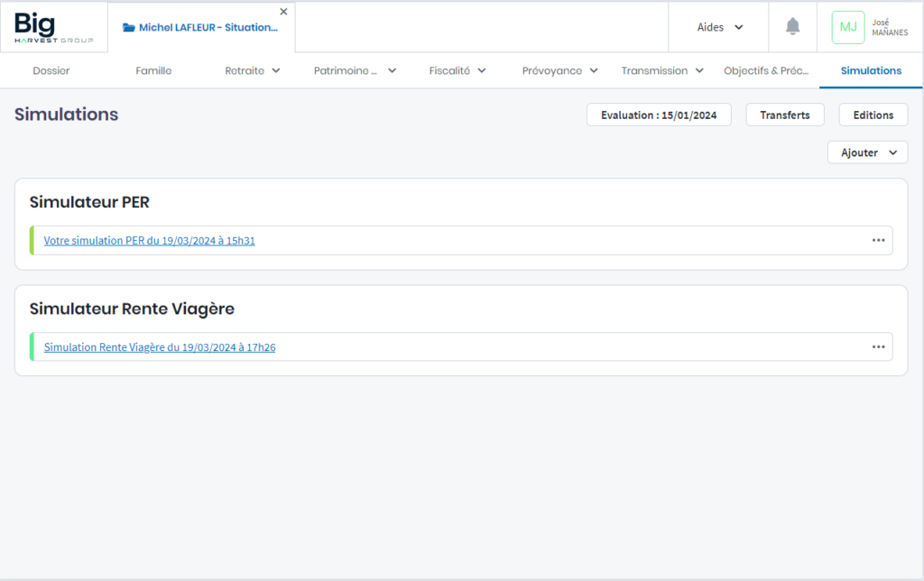924x581 pixels.
Task: Expand the Ajouter dropdown button
Action: pyautogui.click(x=867, y=152)
